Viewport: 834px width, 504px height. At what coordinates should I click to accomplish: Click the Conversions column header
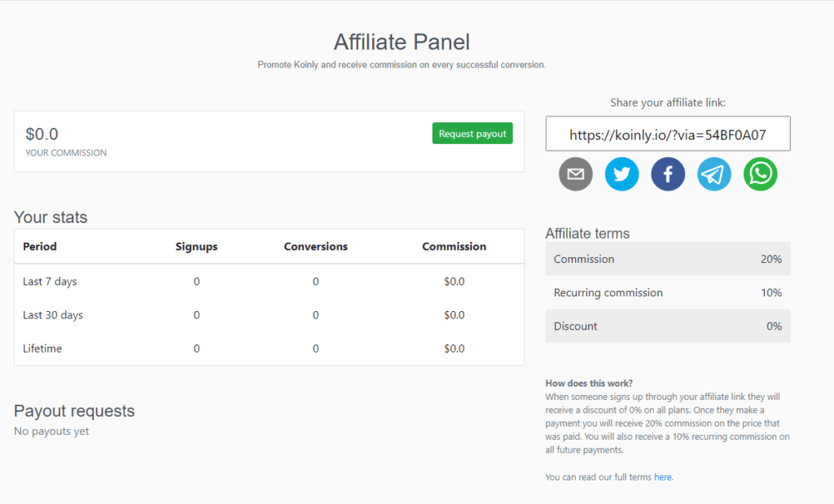(x=315, y=246)
